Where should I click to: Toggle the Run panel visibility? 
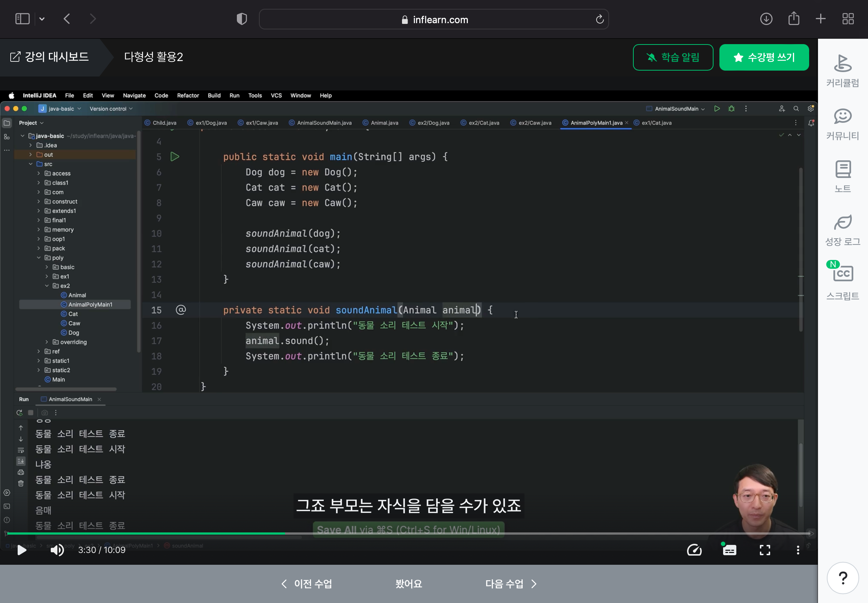pos(24,399)
